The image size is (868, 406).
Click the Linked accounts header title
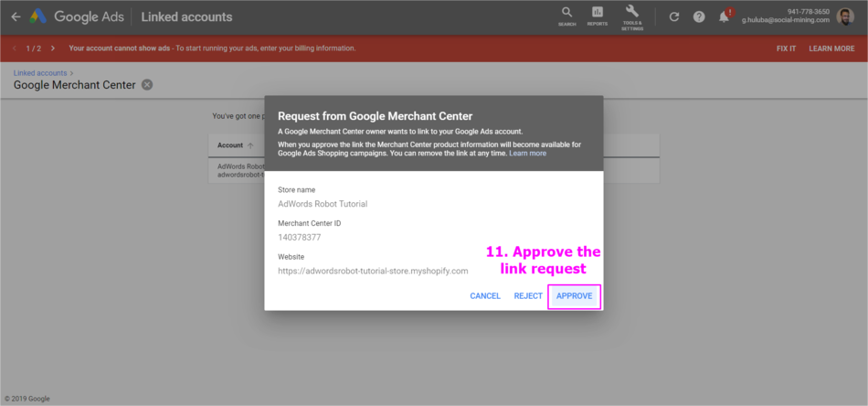[x=186, y=17]
